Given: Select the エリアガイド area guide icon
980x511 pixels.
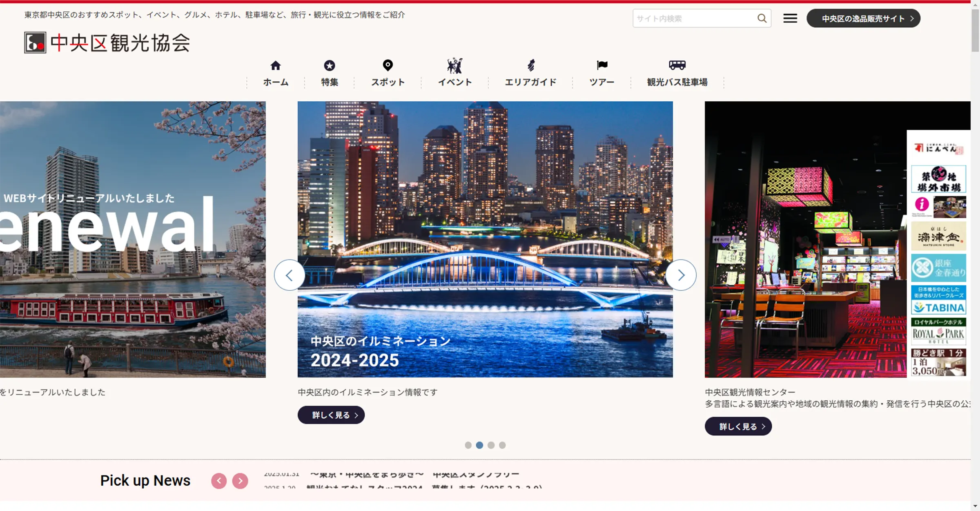Looking at the screenshot, I should [531, 65].
